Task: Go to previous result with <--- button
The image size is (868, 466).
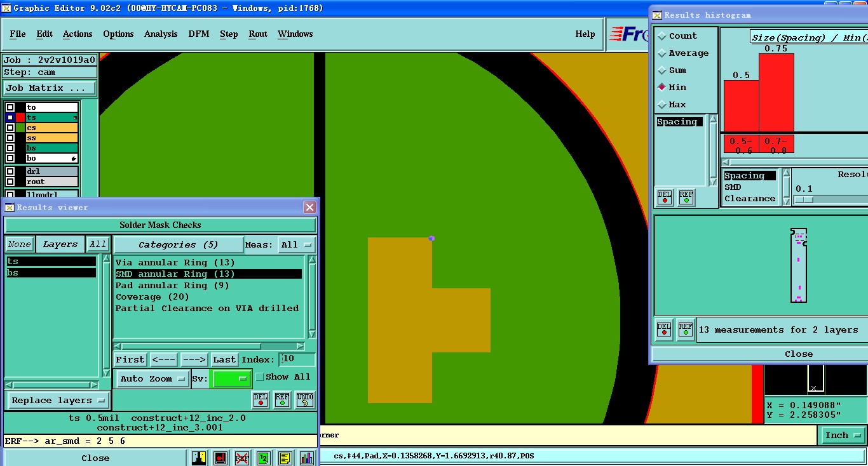Action: pyautogui.click(x=163, y=360)
